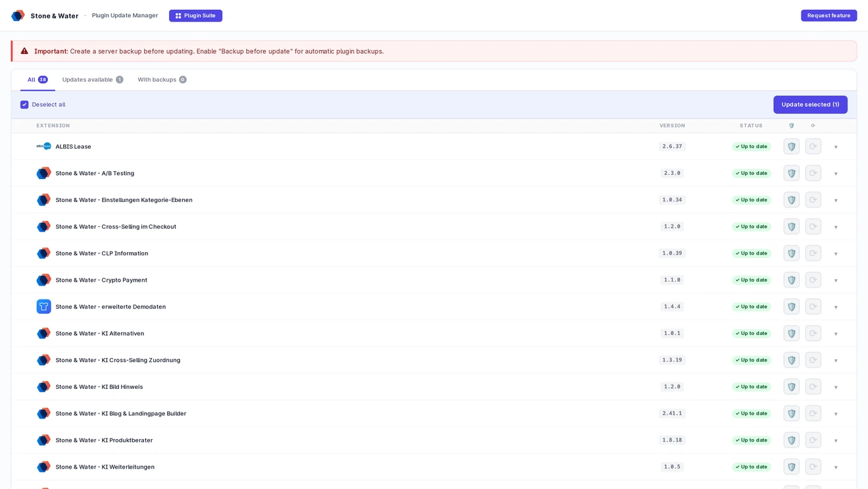Click Up to date status for Crypto Payment
Image resolution: width=868 pixels, height=489 pixels.
click(x=751, y=280)
